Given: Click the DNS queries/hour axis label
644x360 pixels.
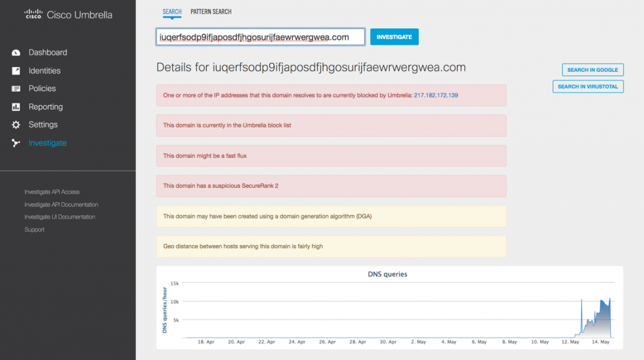Looking at the screenshot, I should pos(165,310).
